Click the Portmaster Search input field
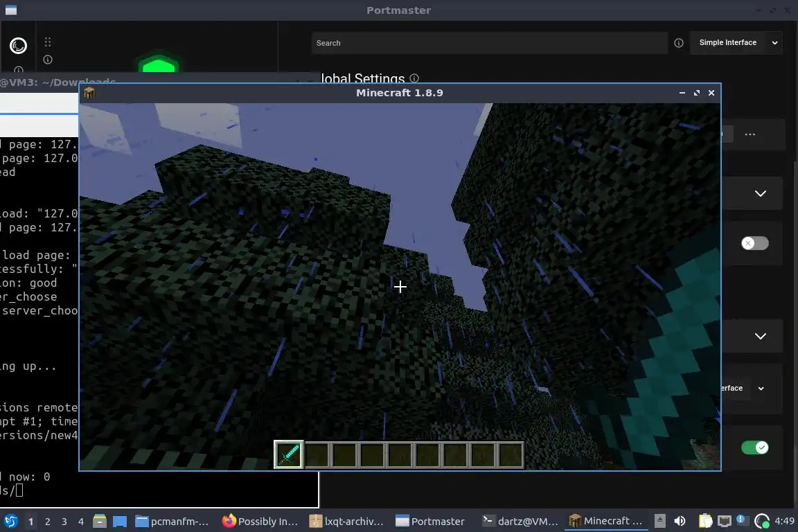The width and height of the screenshot is (798, 532). pos(490,43)
